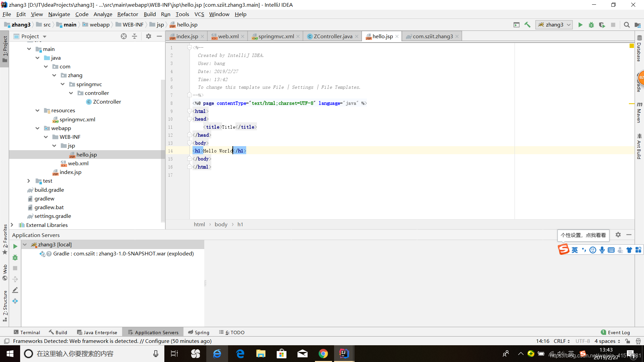644x362 pixels.
Task: Hide the Project panel with minus icon
Action: click(159, 36)
